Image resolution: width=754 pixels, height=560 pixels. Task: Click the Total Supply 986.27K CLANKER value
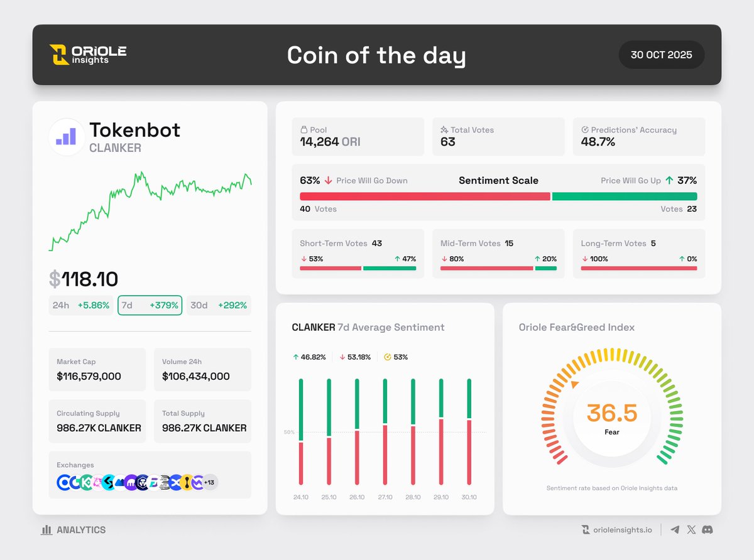click(x=204, y=428)
